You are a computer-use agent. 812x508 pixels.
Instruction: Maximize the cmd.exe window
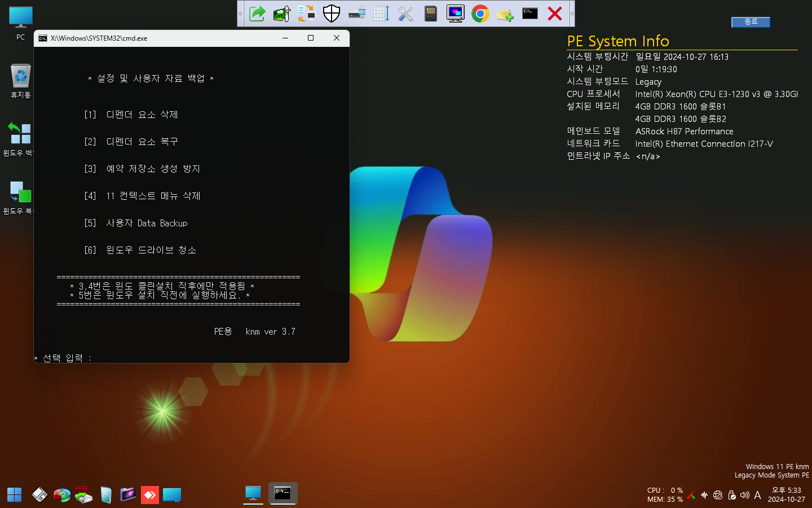311,38
